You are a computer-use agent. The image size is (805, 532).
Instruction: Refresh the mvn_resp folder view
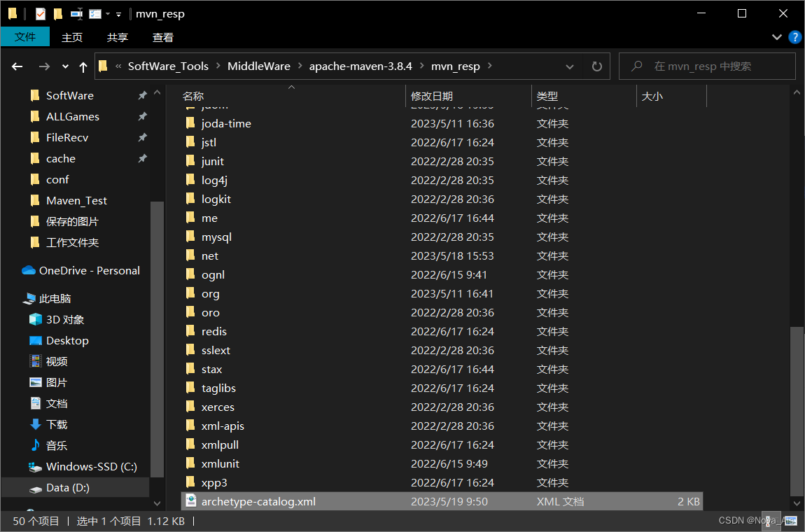pyautogui.click(x=596, y=66)
